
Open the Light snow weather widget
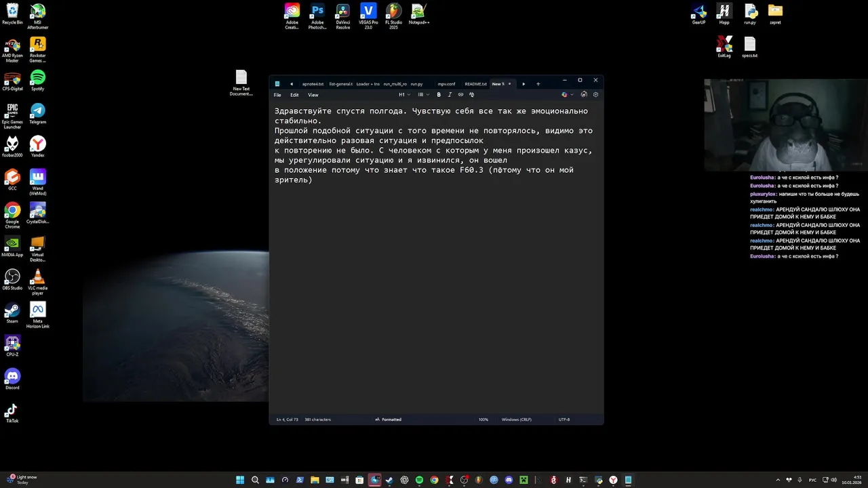click(x=22, y=480)
